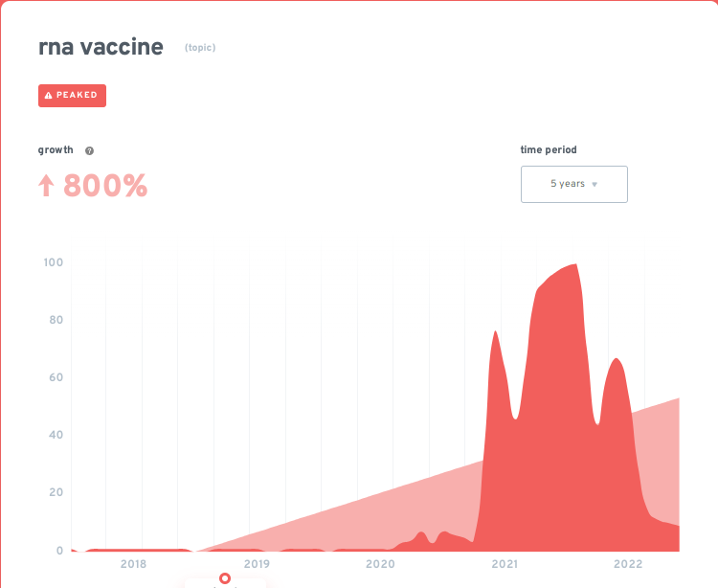Click the 100 label on the y-axis
The image size is (718, 588).
click(x=53, y=262)
